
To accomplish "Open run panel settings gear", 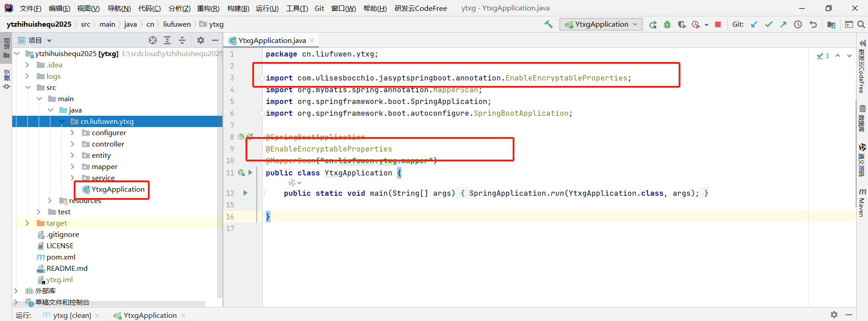I will tap(834, 315).
